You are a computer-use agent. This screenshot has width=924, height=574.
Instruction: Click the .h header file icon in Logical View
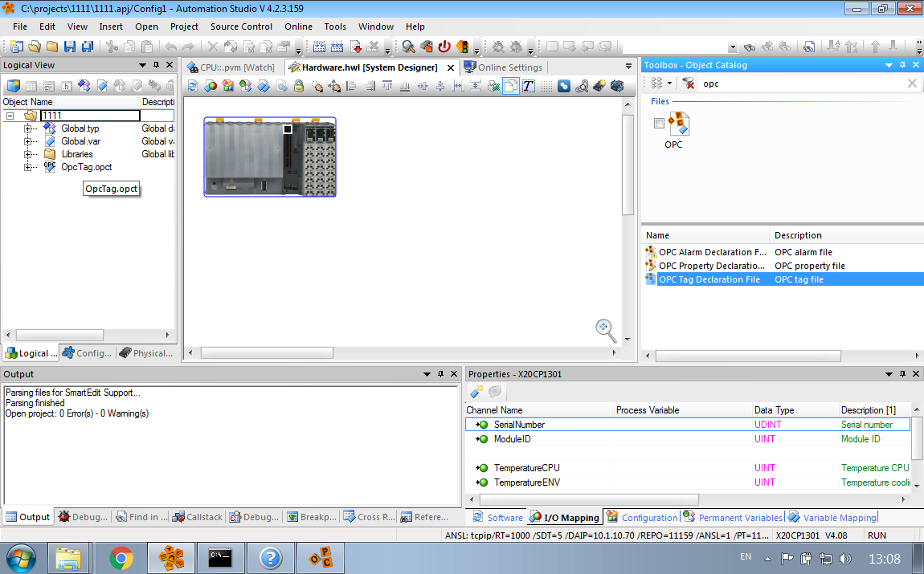67,86
